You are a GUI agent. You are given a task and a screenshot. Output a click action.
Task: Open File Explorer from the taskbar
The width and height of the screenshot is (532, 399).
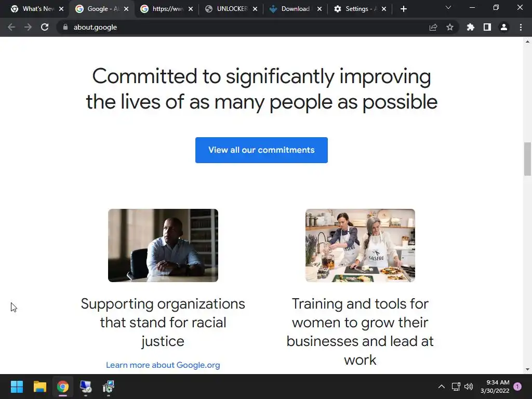pos(39,387)
